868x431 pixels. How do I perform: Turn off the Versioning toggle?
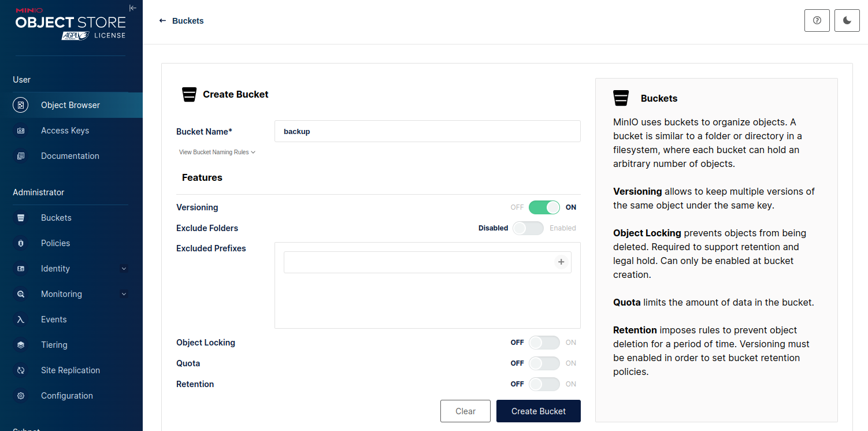pyautogui.click(x=544, y=207)
